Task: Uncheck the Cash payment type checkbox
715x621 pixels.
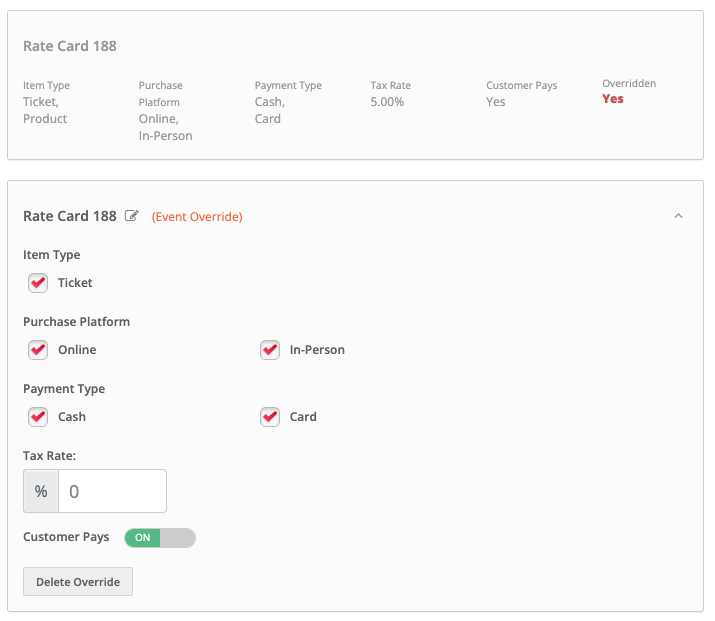Action: pos(38,417)
